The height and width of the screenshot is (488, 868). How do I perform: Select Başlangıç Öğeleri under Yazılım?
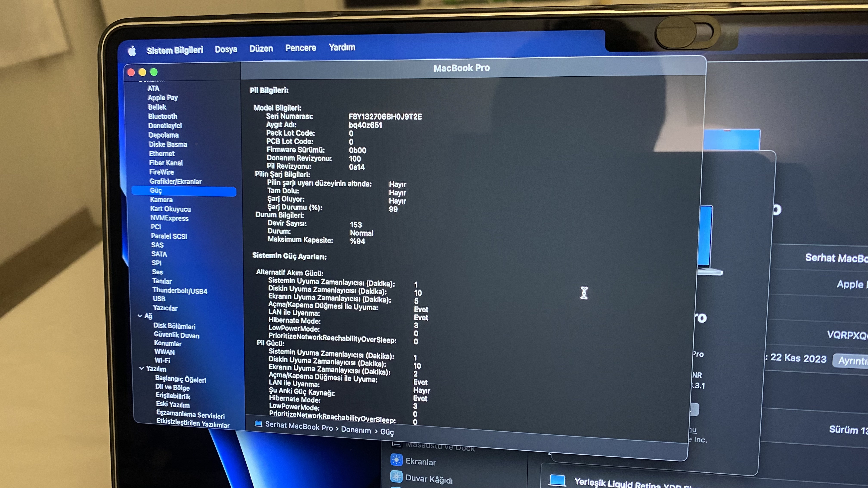coord(181,380)
